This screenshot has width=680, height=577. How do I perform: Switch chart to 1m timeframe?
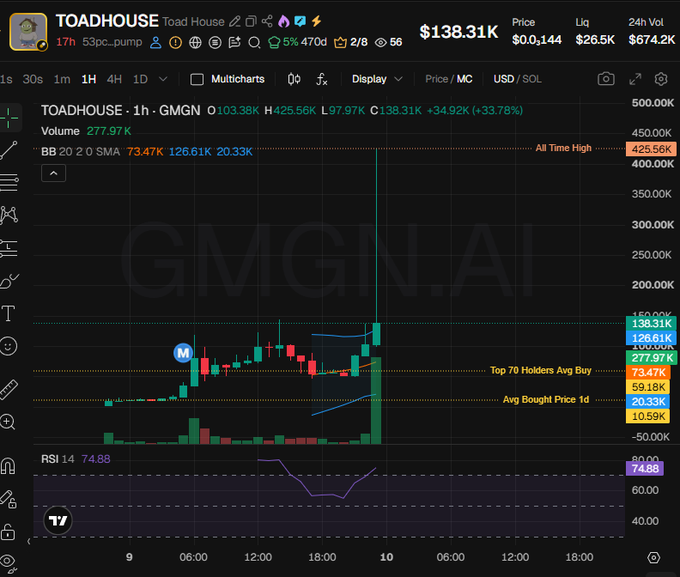pyautogui.click(x=62, y=79)
